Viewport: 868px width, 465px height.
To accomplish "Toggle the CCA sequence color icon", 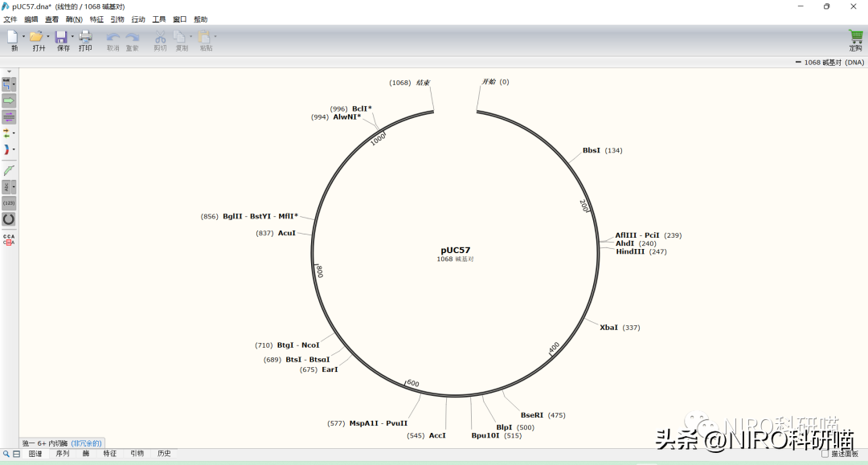I will [x=9, y=239].
